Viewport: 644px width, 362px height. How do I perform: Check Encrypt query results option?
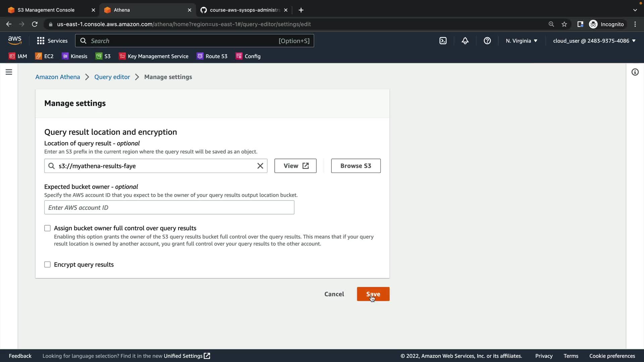(x=47, y=265)
